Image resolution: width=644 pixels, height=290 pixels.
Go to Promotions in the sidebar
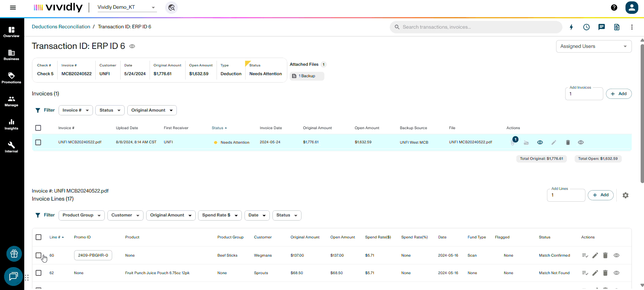(x=11, y=78)
